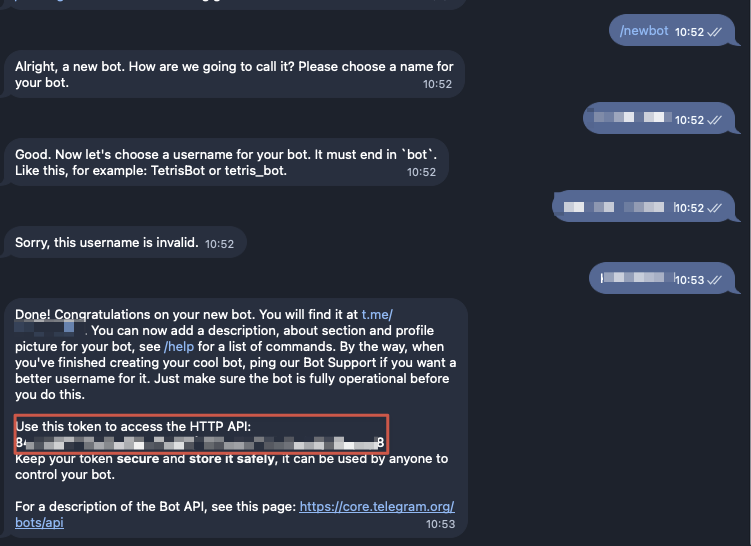Click the 10:53 timestamp on the Done message
Viewport: 751px width, 546px height.
coord(440,523)
